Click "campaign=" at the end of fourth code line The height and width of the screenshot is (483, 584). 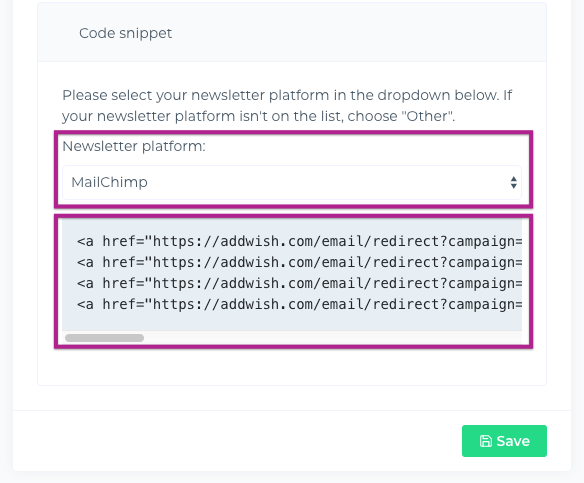click(485, 305)
